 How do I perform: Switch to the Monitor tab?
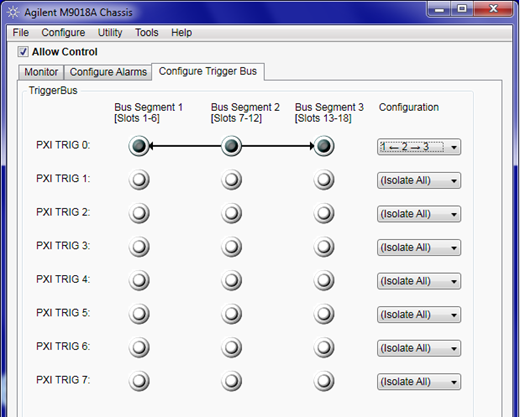(x=41, y=72)
